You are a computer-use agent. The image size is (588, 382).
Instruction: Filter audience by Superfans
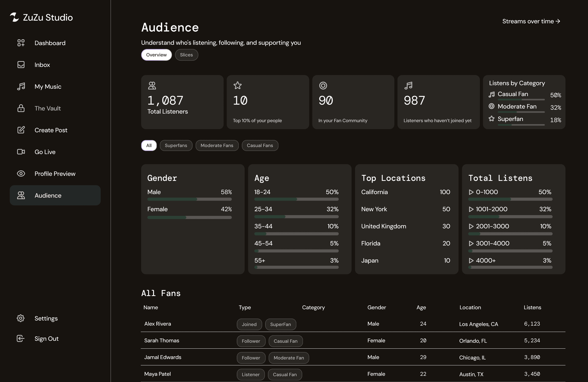pyautogui.click(x=176, y=145)
